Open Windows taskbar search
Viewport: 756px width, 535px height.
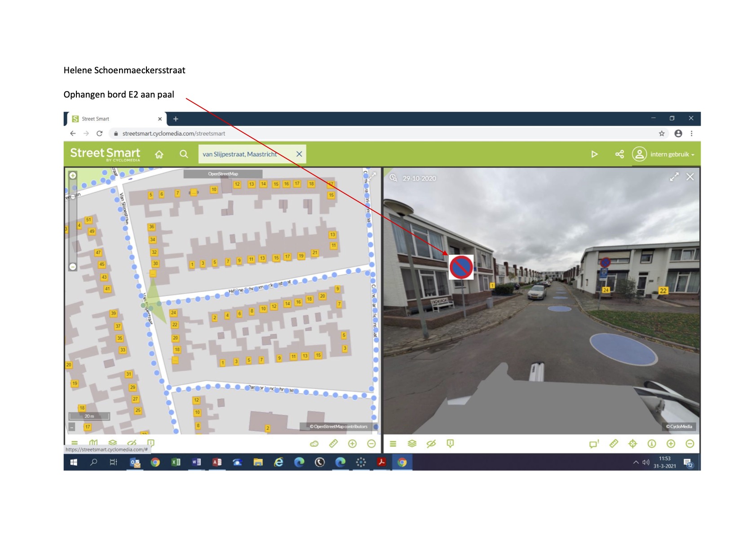click(93, 462)
